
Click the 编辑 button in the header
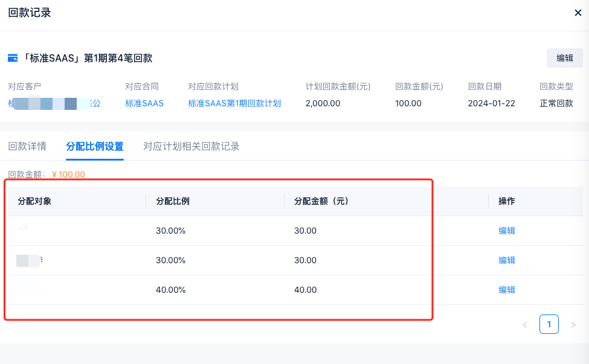tap(564, 58)
